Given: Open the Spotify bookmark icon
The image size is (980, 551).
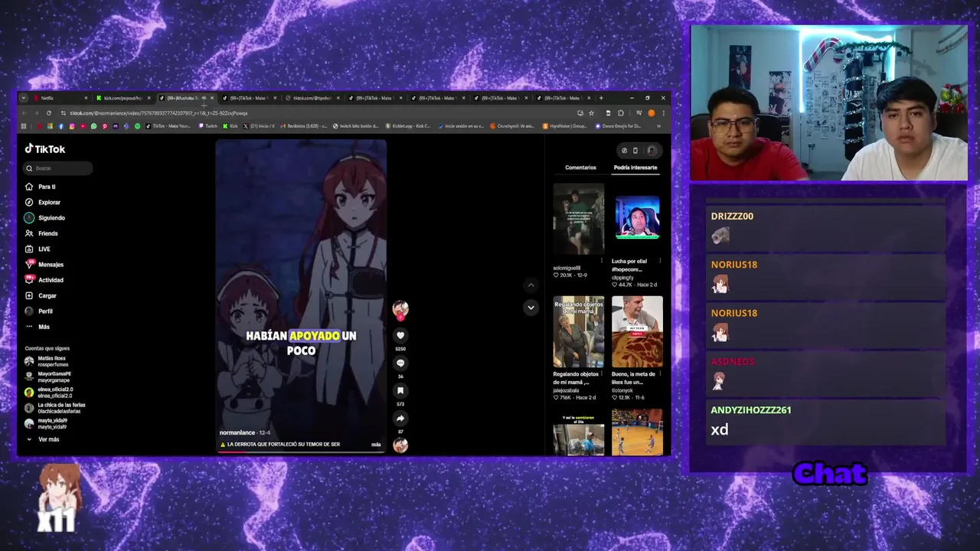Looking at the screenshot, I should pos(137,126).
